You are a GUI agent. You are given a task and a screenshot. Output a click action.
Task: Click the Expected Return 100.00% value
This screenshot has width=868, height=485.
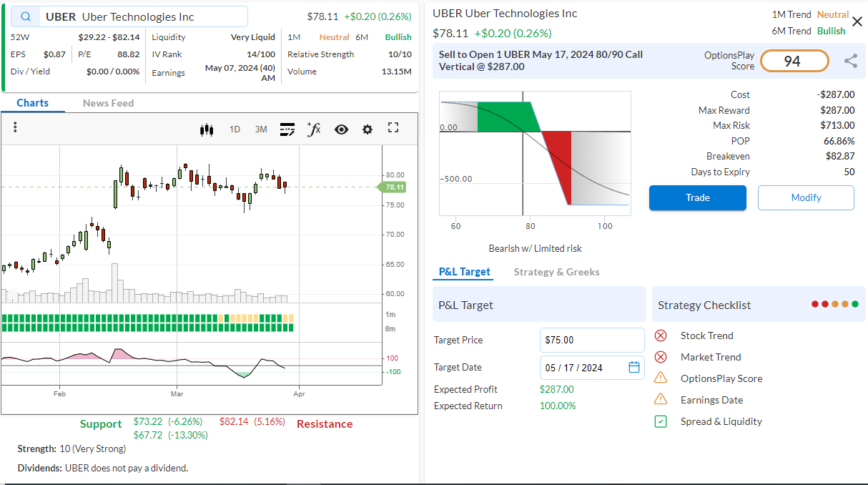(558, 406)
